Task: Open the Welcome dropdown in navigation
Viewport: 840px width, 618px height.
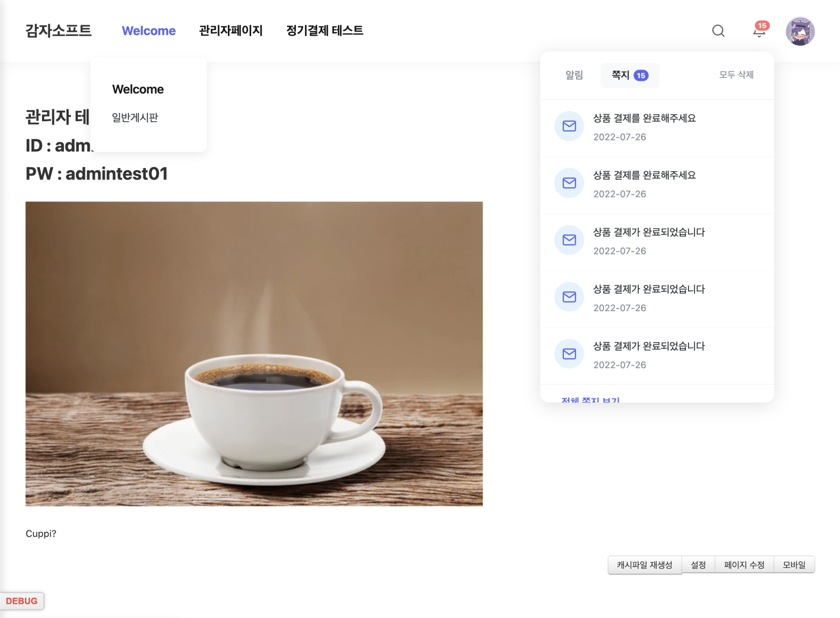Action: [148, 31]
